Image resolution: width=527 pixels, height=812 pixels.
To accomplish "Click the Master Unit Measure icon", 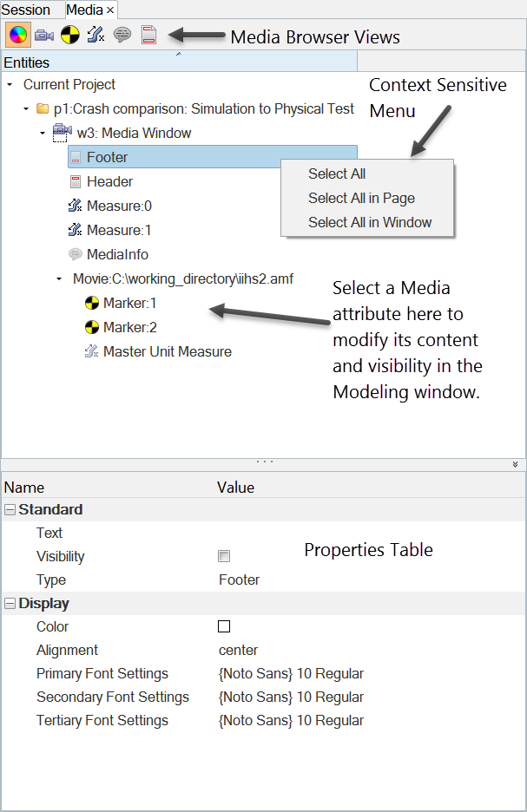I will click(x=91, y=352).
